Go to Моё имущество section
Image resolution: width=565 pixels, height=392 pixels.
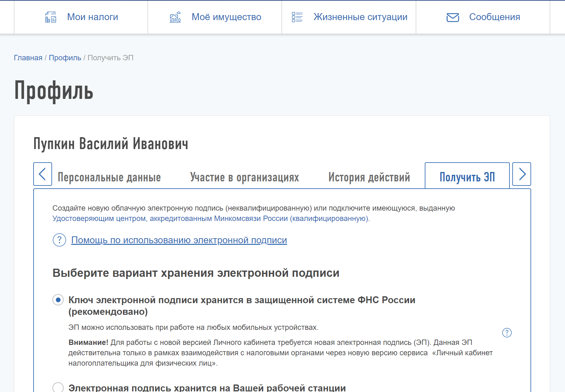[x=226, y=17]
